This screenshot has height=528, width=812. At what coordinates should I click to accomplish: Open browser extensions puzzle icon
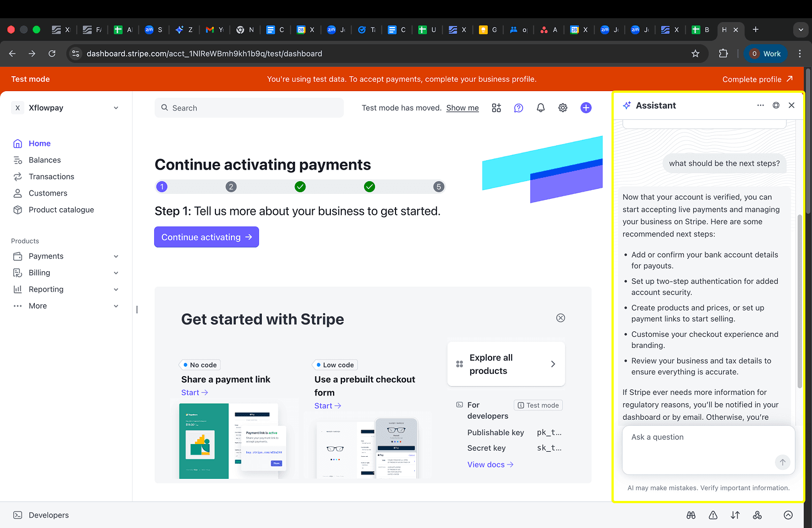(x=723, y=54)
